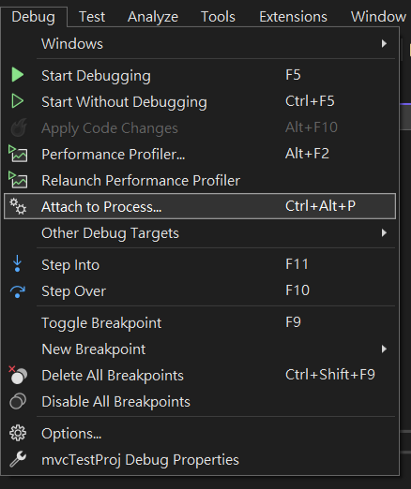Click the outlined Start Without Debugging play icon
The height and width of the screenshot is (489, 411).
click(18, 101)
